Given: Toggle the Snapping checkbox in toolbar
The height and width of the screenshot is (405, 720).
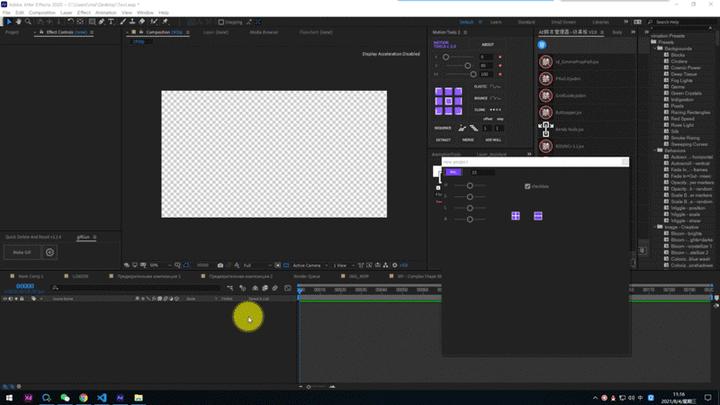Looking at the screenshot, I should tap(221, 22).
